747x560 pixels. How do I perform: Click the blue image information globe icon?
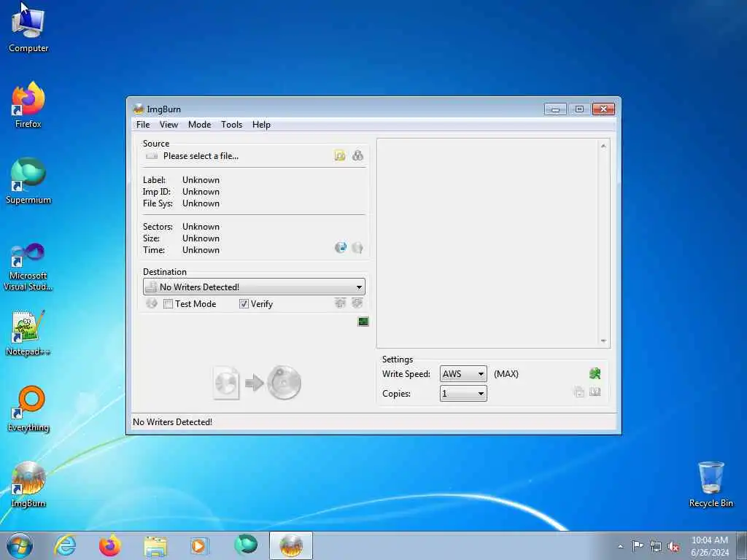coord(341,247)
